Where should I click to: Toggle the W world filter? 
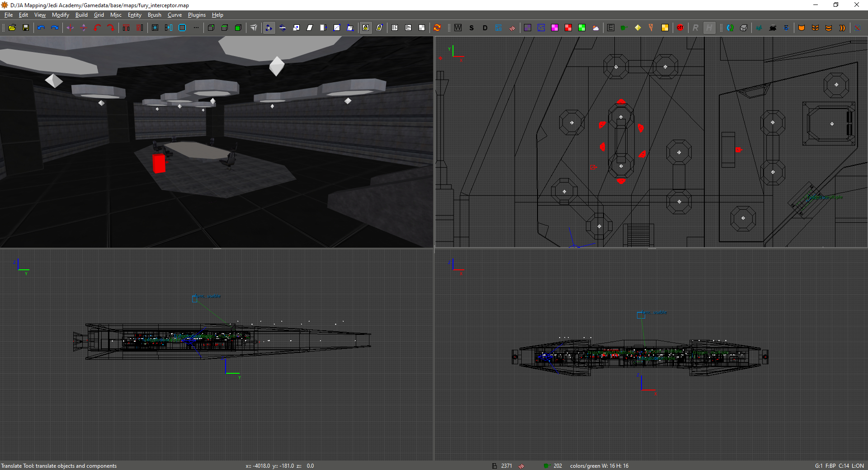point(458,28)
